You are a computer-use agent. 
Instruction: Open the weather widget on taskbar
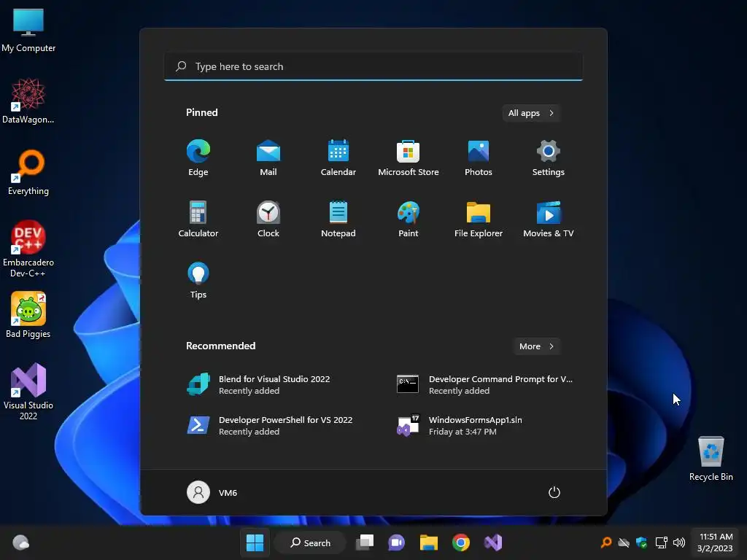coord(20,542)
